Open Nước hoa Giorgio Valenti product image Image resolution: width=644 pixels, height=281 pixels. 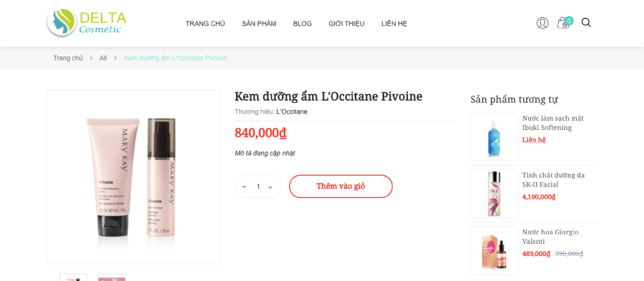(494, 251)
